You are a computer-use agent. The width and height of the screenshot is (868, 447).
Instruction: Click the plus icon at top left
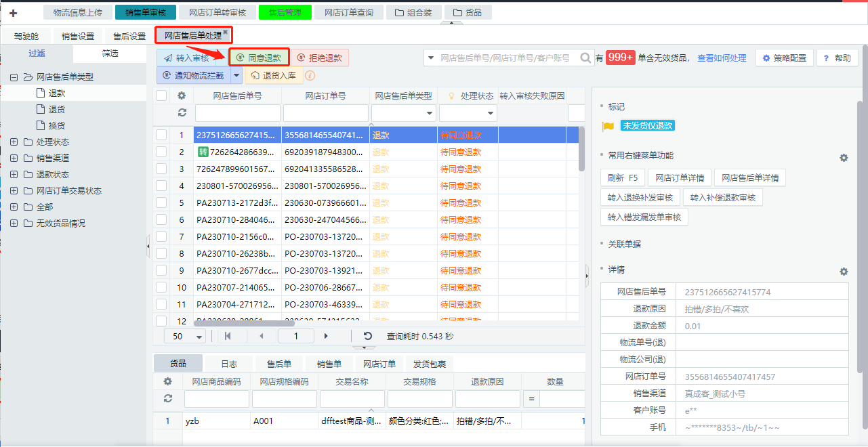coord(13,13)
